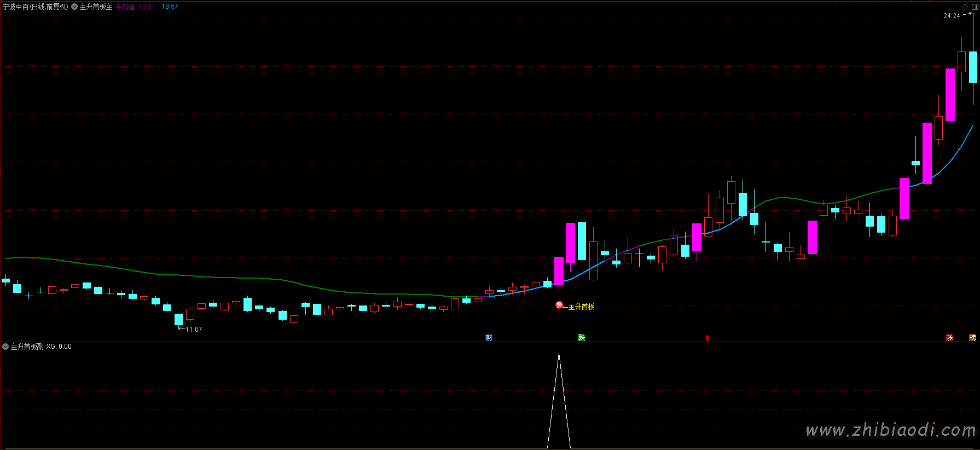Open the 主升首板副 sub-indicator dropdown arrow

[5, 347]
